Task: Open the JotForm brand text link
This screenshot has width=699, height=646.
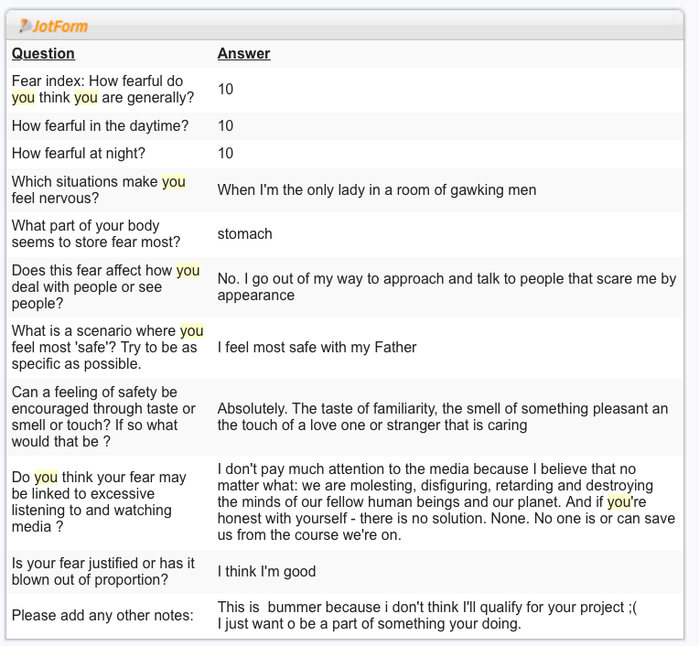Action: coord(60,27)
